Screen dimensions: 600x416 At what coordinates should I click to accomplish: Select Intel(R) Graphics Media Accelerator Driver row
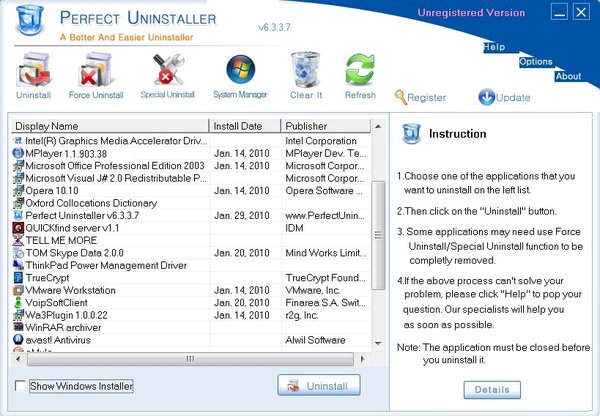pos(191,141)
